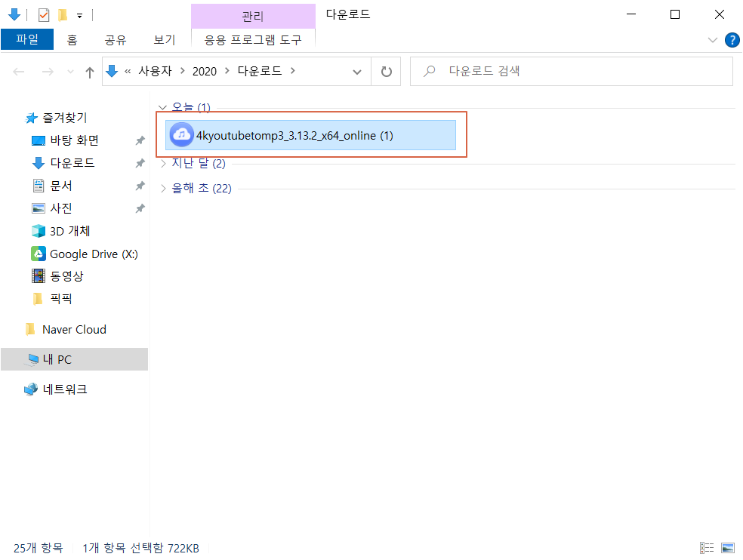Open Google Drive (X:) in the sidebar

[94, 254]
